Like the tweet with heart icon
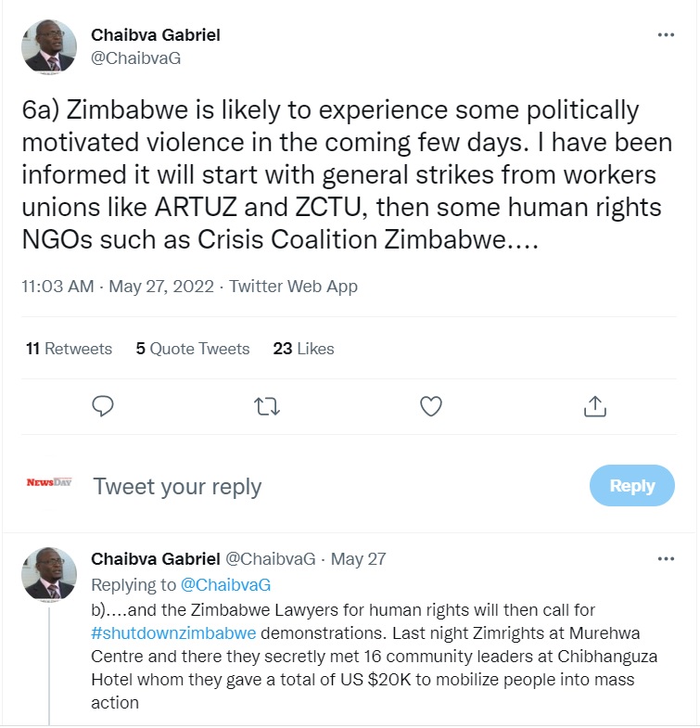This screenshot has height=728, width=700. [431, 406]
